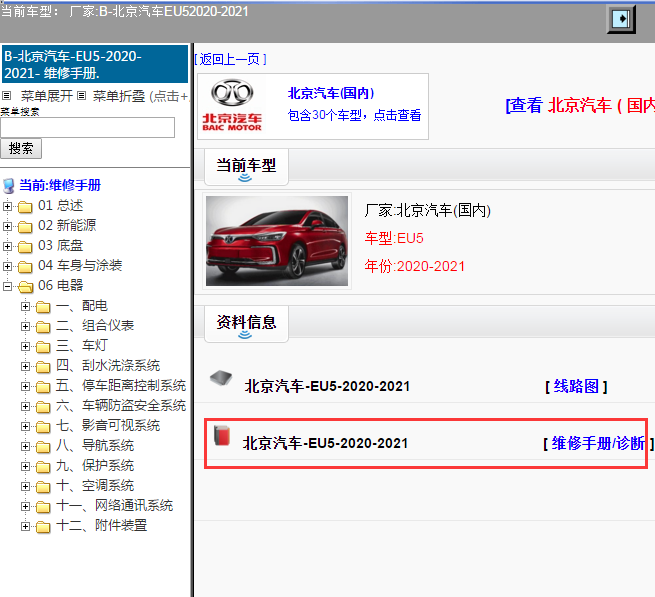This screenshot has width=655, height=597.
Task: Click folder icon of 四、刮水洗涤系统
Action: point(43,367)
